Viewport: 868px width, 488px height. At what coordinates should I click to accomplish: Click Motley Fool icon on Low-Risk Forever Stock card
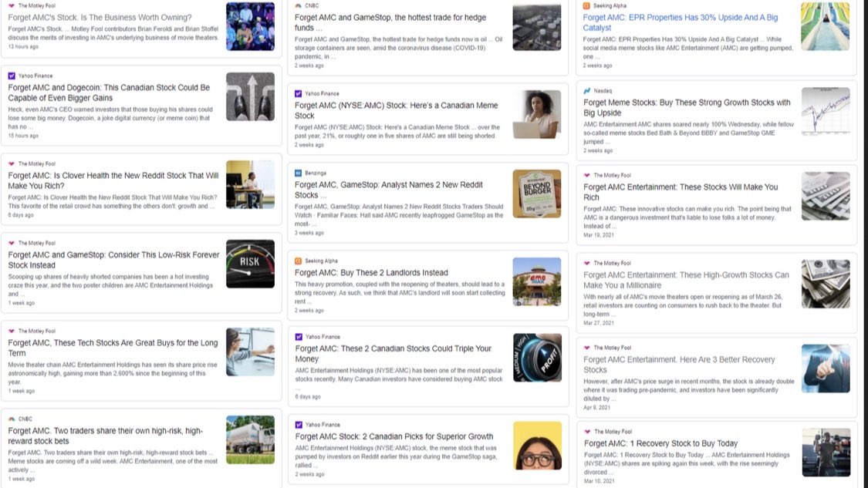[x=12, y=243]
